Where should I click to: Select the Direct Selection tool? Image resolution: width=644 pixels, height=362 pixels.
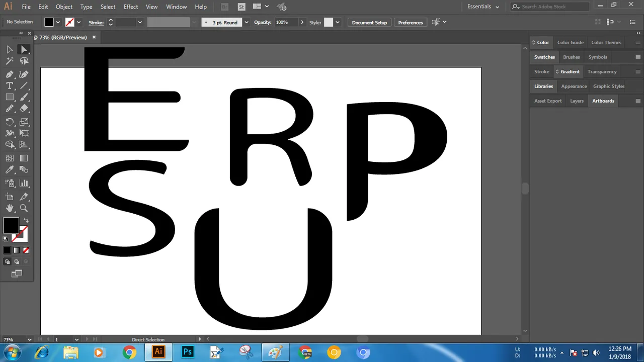click(x=24, y=49)
